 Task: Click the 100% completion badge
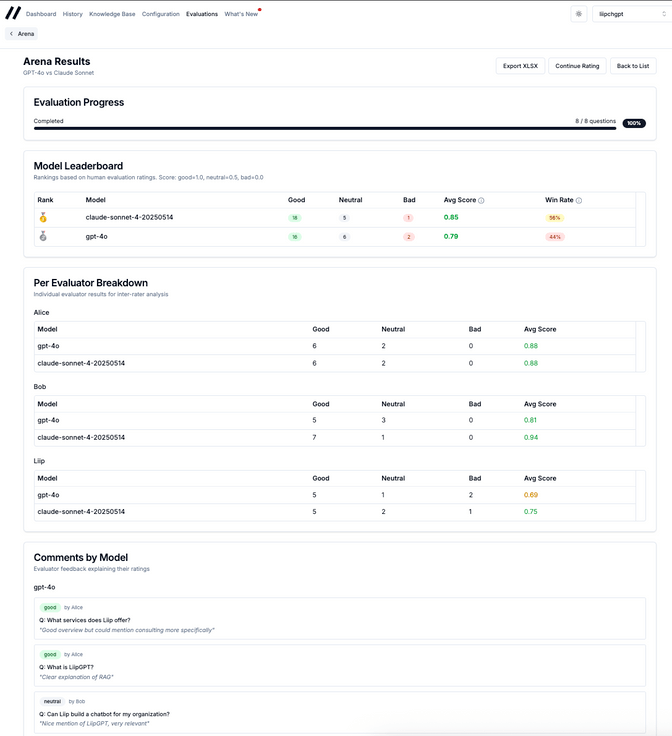tap(634, 123)
